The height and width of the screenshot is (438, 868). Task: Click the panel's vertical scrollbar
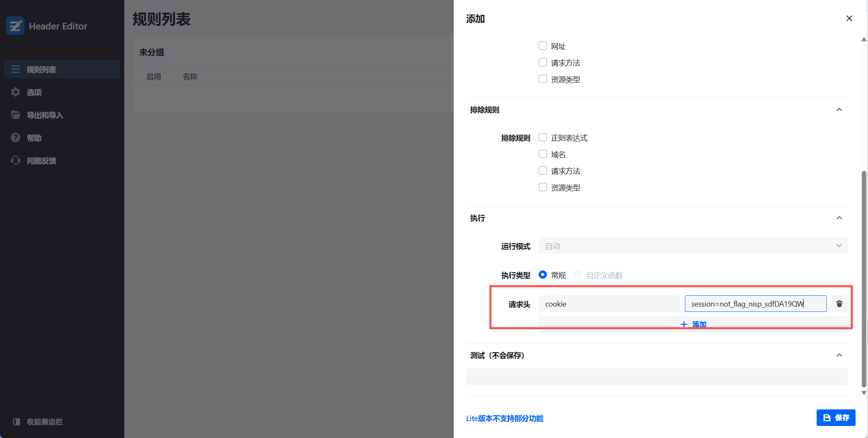(864, 278)
